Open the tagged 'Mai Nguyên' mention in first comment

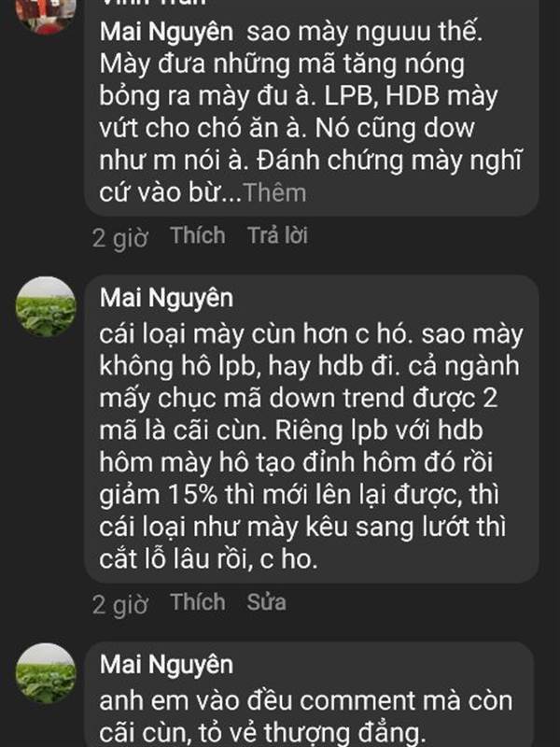coord(167,32)
